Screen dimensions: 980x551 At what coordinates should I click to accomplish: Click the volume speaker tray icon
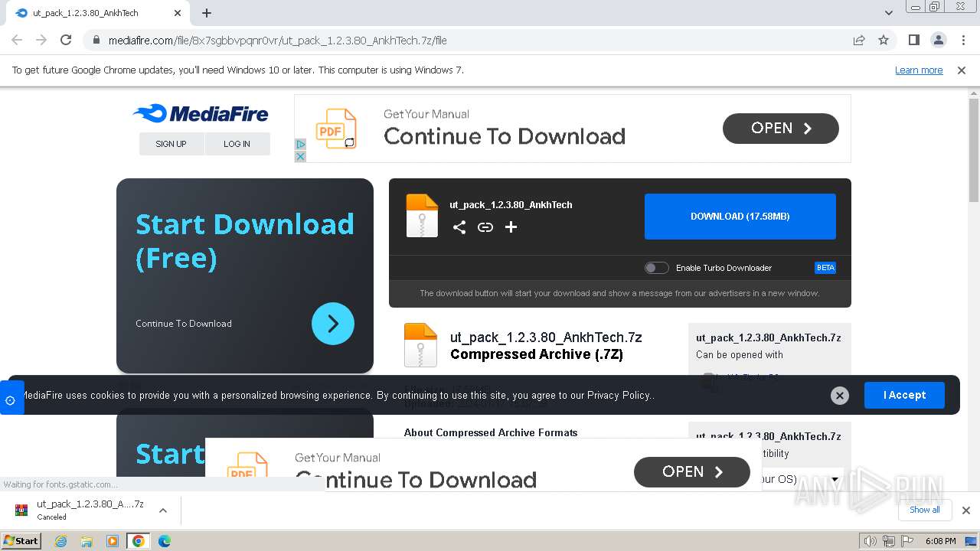(x=871, y=541)
